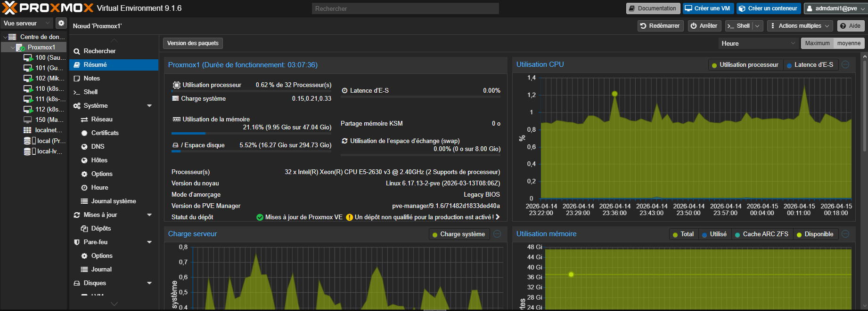Open the Heure time settings
Image resolution: width=868 pixels, height=311 pixels.
[114, 187]
